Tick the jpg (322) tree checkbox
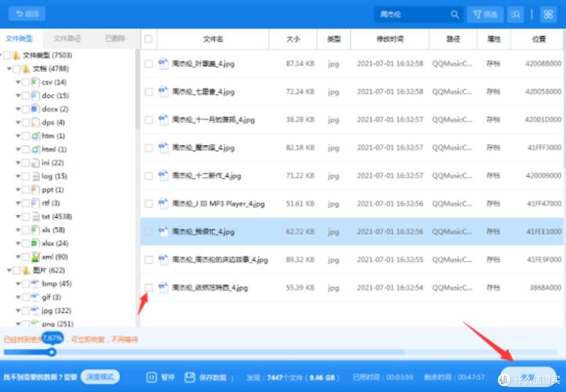 click(26, 310)
